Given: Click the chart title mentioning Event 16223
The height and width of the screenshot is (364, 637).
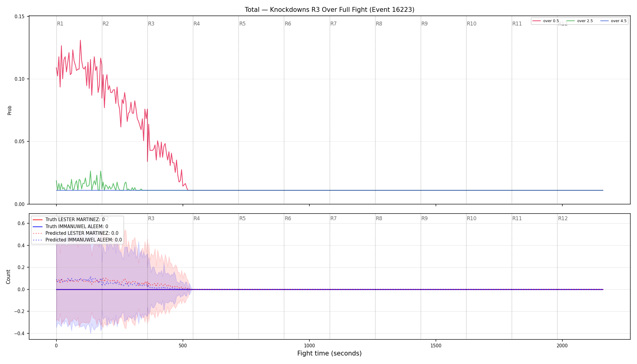Looking at the screenshot, I should pos(329,10).
